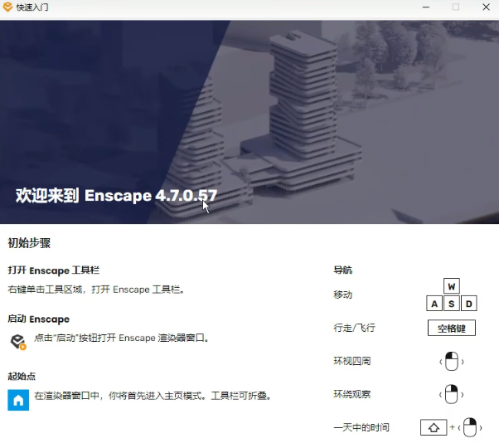Screen dimensions: 499x448
Task: Click the 导航 section heading
Action: [342, 270]
